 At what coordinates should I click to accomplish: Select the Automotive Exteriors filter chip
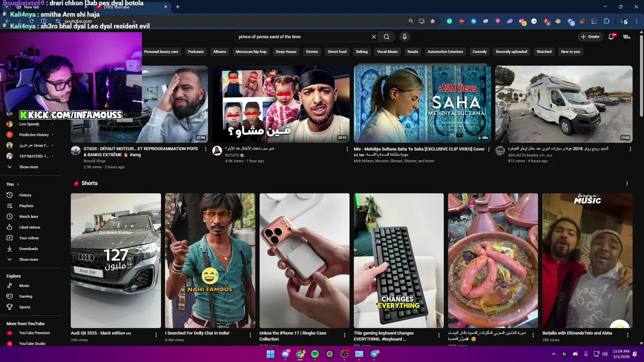[445, 52]
